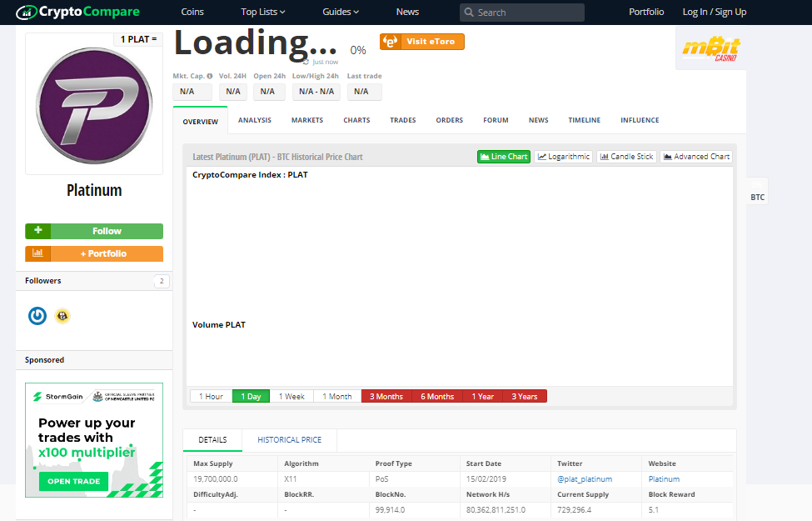The image size is (812, 521).
Task: Click the StormGain logo in the ad
Action: (57, 397)
